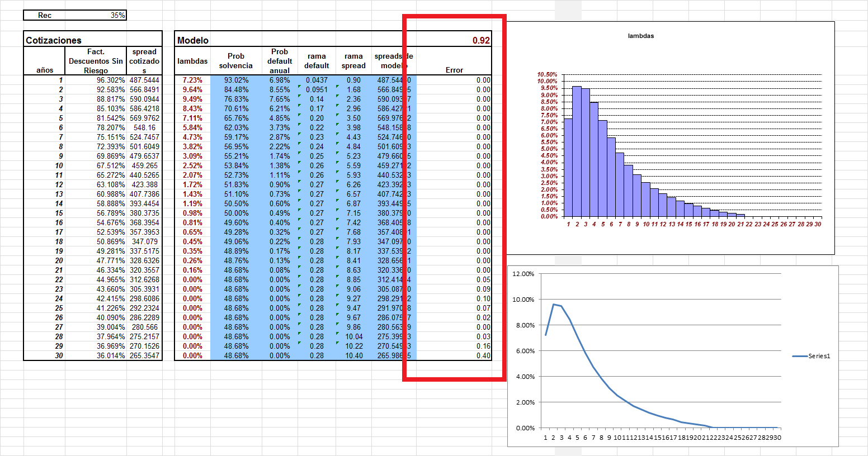Viewport: 868px width, 456px height.
Task: Select quoted spread cell 292.2324
Action: tap(144, 308)
